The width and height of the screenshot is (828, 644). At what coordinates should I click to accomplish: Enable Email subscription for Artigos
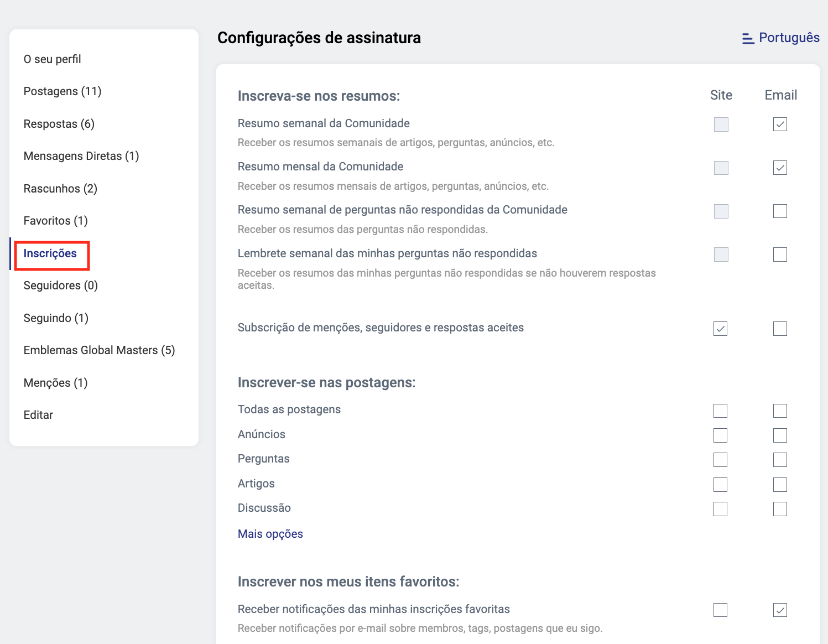(780, 485)
